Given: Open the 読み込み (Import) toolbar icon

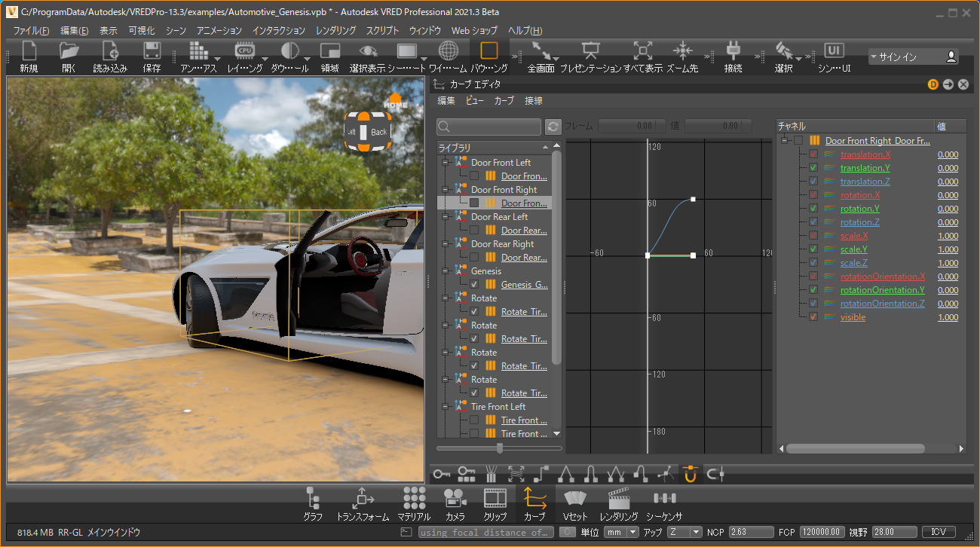Looking at the screenshot, I should click(x=110, y=51).
